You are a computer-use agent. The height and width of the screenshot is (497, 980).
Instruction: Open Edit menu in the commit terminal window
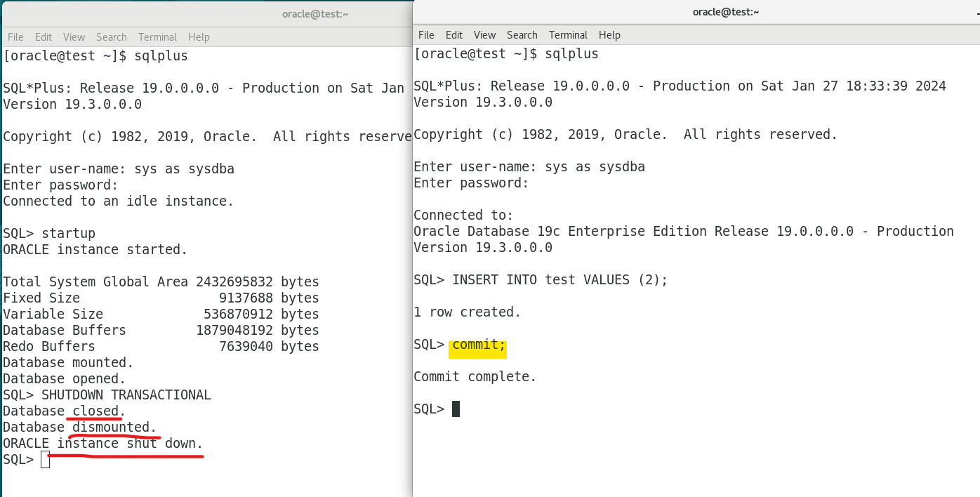point(454,35)
